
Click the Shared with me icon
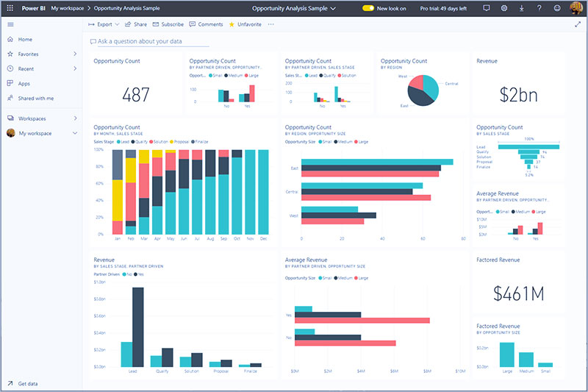[x=10, y=98]
